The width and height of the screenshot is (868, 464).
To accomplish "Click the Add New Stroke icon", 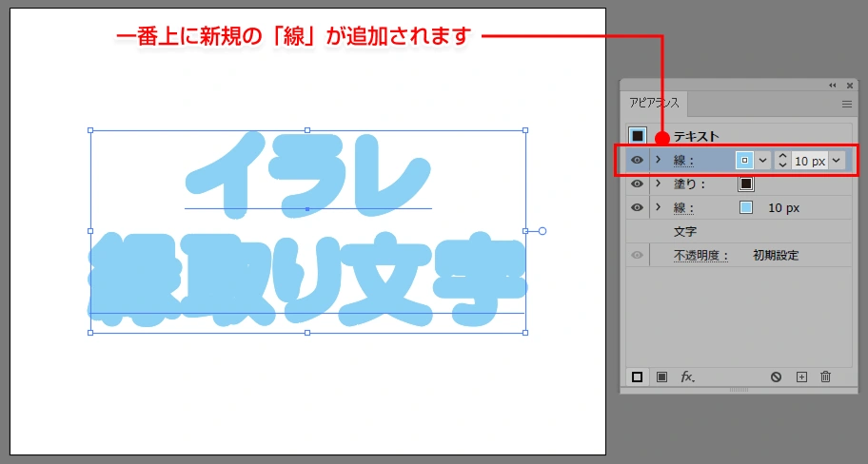I will pos(637,377).
